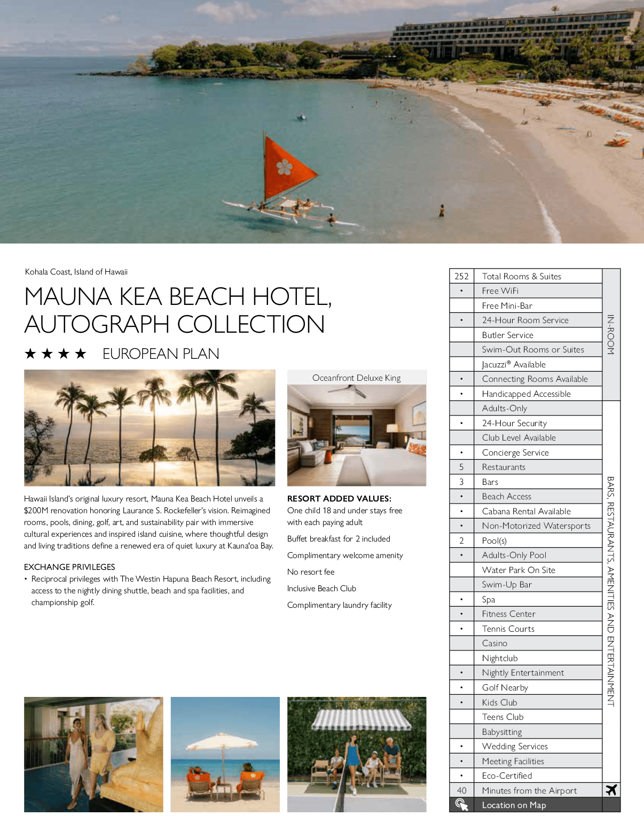644x816 pixels.
Task: Click the Non-Motorized Watersports row
Action: pyautogui.click(x=526, y=525)
